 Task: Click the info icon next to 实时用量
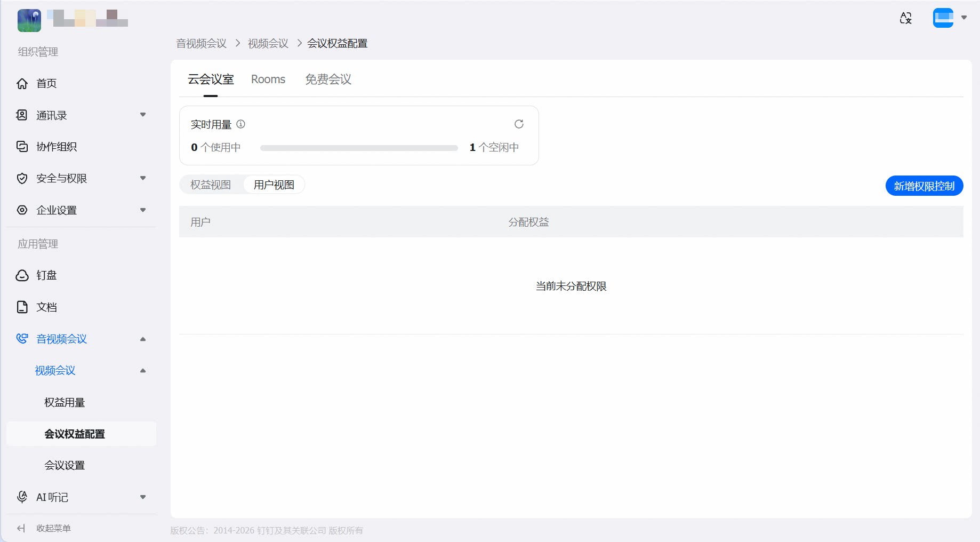tap(240, 124)
